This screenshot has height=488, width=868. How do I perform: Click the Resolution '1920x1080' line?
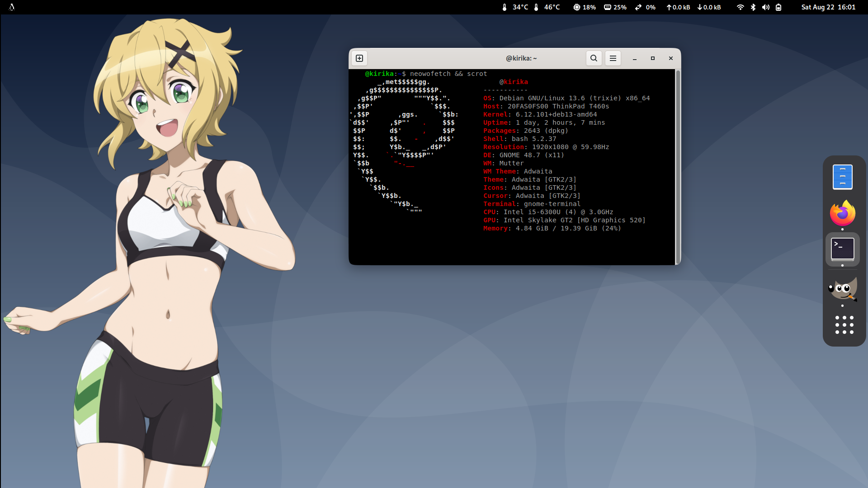pos(546,147)
